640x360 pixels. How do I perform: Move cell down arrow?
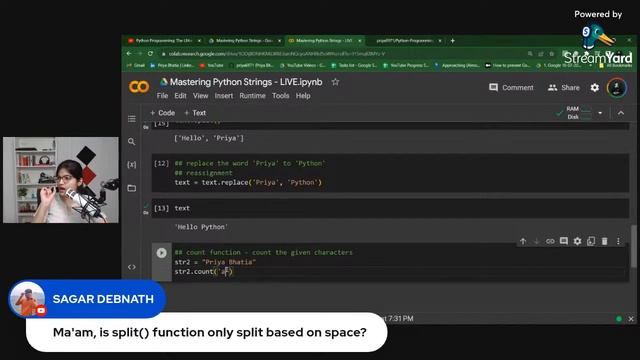tap(536, 241)
